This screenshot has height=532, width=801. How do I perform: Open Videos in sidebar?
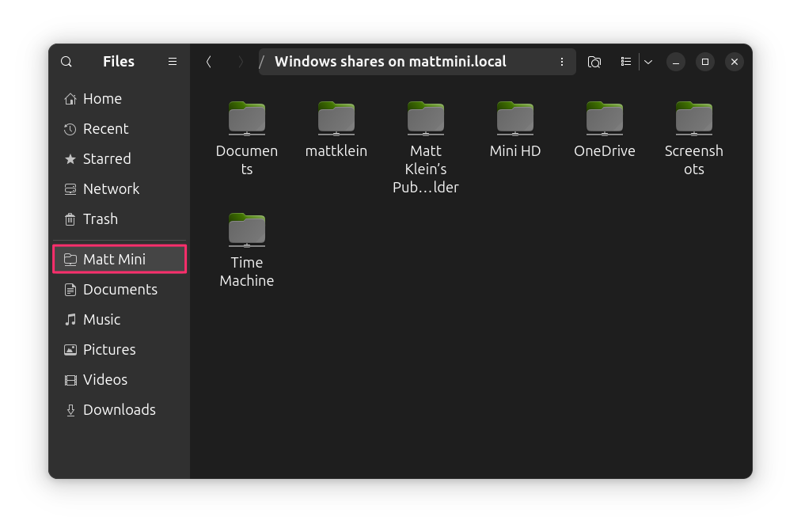pos(120,380)
